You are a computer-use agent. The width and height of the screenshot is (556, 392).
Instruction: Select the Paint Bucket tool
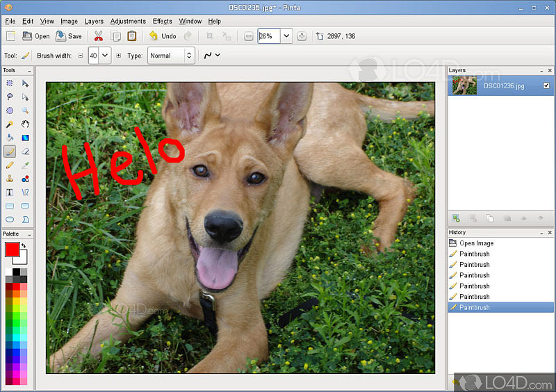(x=10, y=138)
